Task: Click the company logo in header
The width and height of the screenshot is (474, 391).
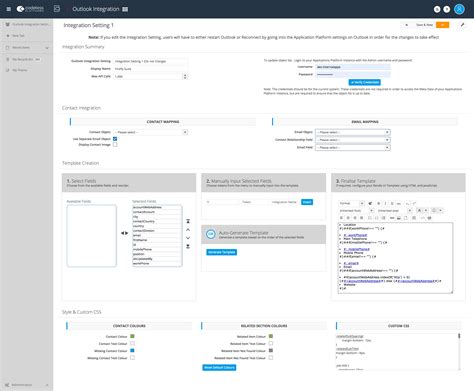Action: point(30,9)
